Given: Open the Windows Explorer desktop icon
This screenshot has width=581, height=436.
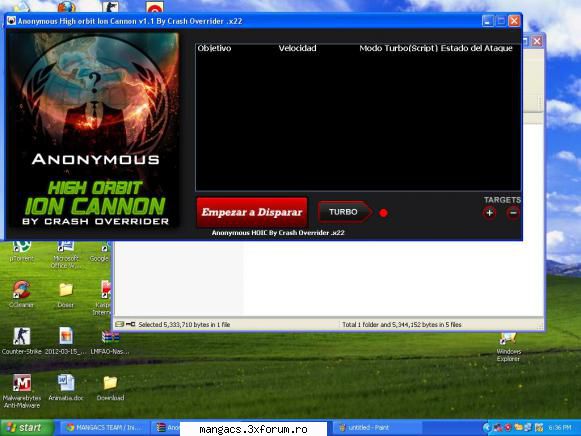Looking at the screenshot, I should (x=508, y=347).
